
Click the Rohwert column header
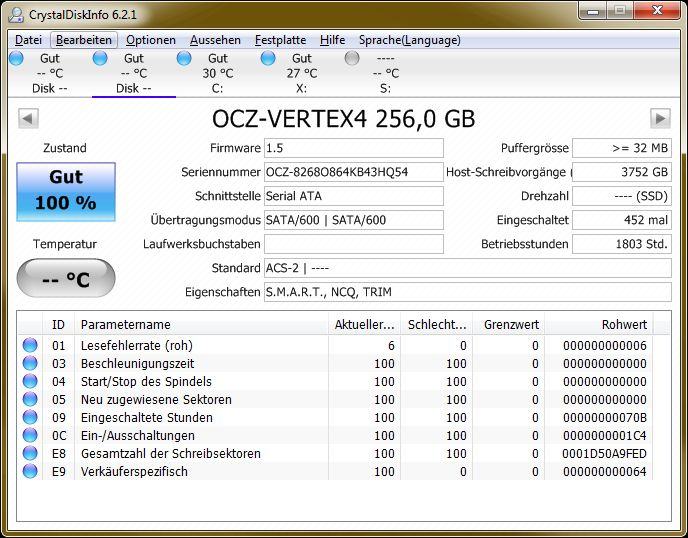pyautogui.click(x=599, y=325)
